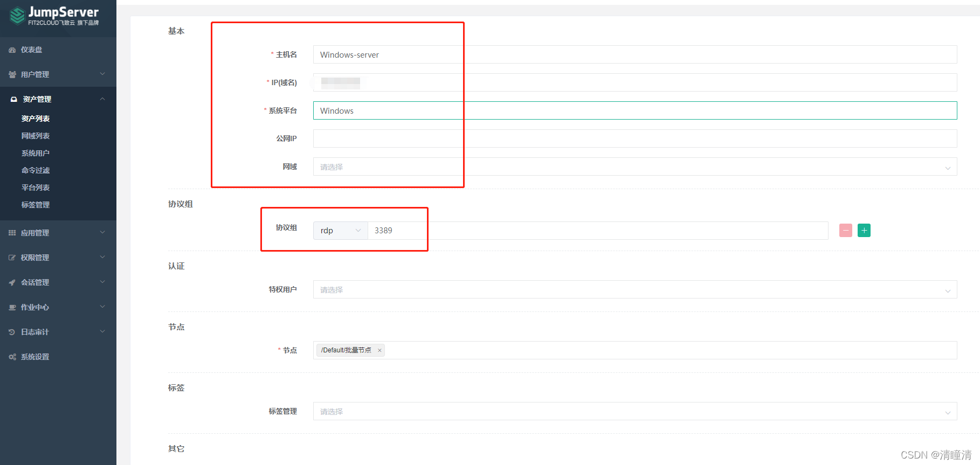Click the 资产管理 inbox icon
Screen dimensions: 980x465
(14, 99)
